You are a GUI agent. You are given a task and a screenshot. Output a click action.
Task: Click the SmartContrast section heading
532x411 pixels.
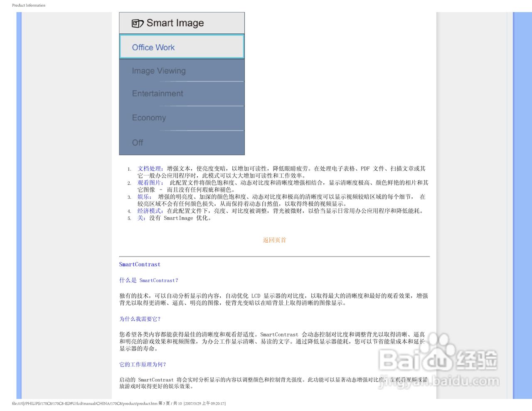coord(140,264)
